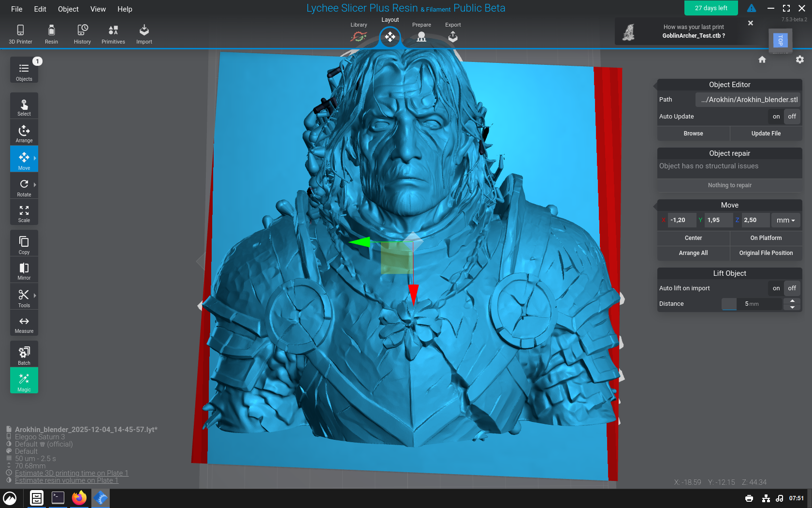Screen dimensions: 812x508
Task: Switch to the Prepare tab
Action: click(x=421, y=32)
